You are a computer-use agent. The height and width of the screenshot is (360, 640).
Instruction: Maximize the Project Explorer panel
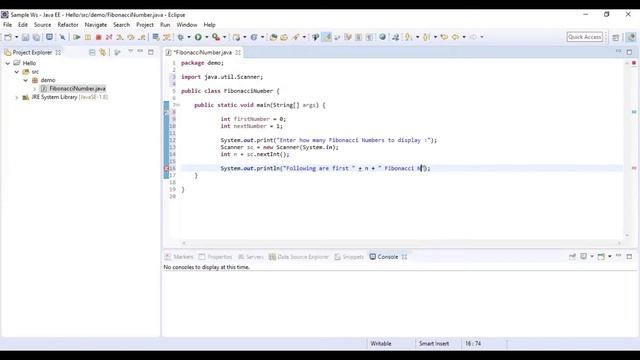coord(151,52)
